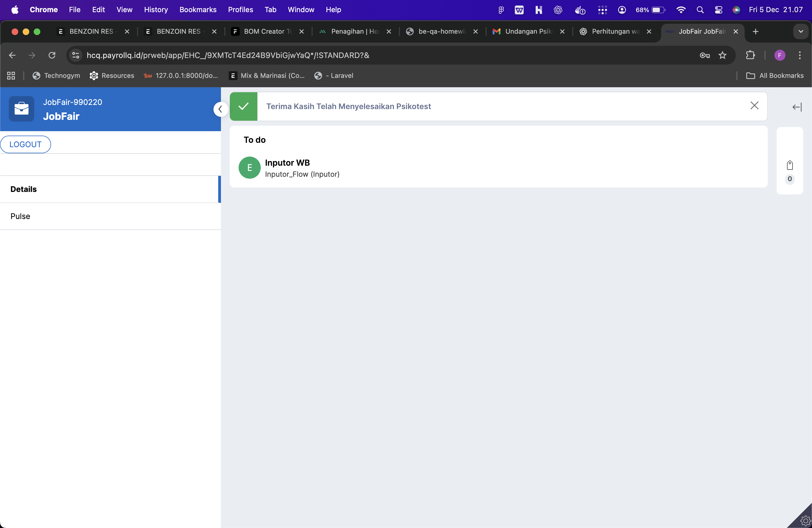Open the History menu
This screenshot has height=528, width=812.
click(x=156, y=10)
